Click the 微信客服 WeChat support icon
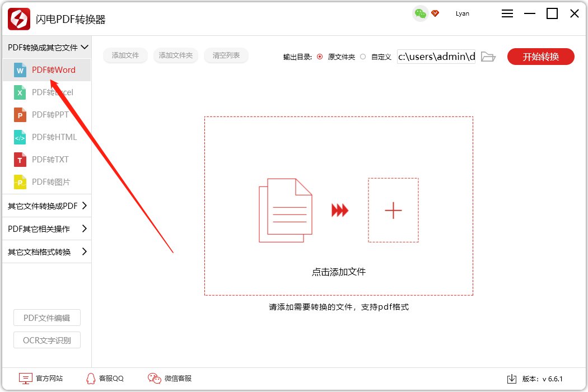Viewport: 588px width, 392px height. [x=153, y=378]
